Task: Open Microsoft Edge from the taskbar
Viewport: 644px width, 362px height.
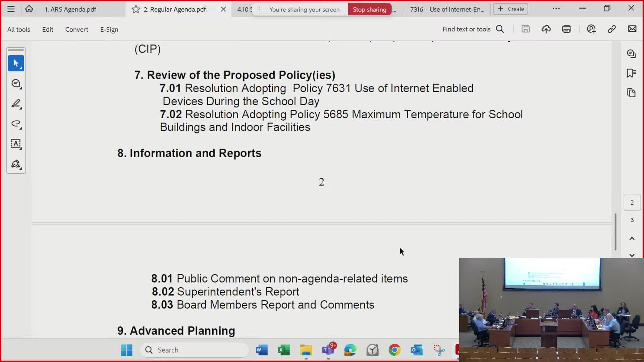Action: coord(350,350)
